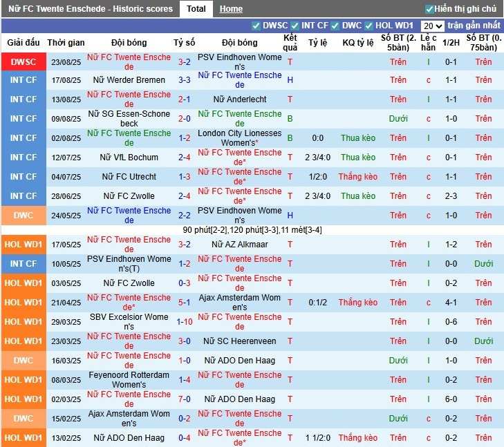Click the Thời gian column header
The height and width of the screenshot is (447, 504).
[x=66, y=43]
